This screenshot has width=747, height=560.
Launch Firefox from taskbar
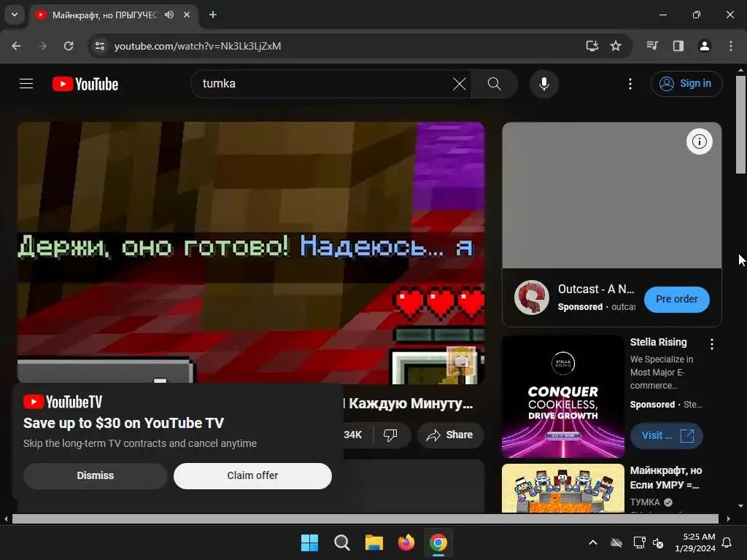click(x=406, y=542)
